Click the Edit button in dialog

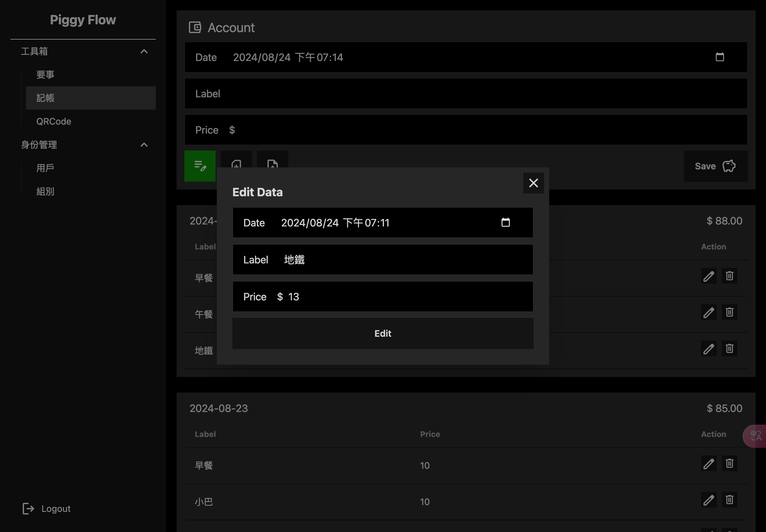coord(383,333)
